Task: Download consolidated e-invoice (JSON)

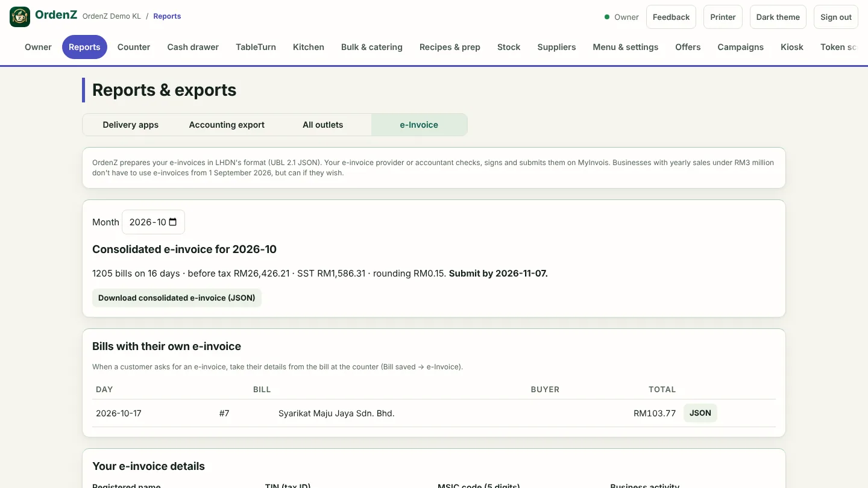Action: tap(177, 298)
